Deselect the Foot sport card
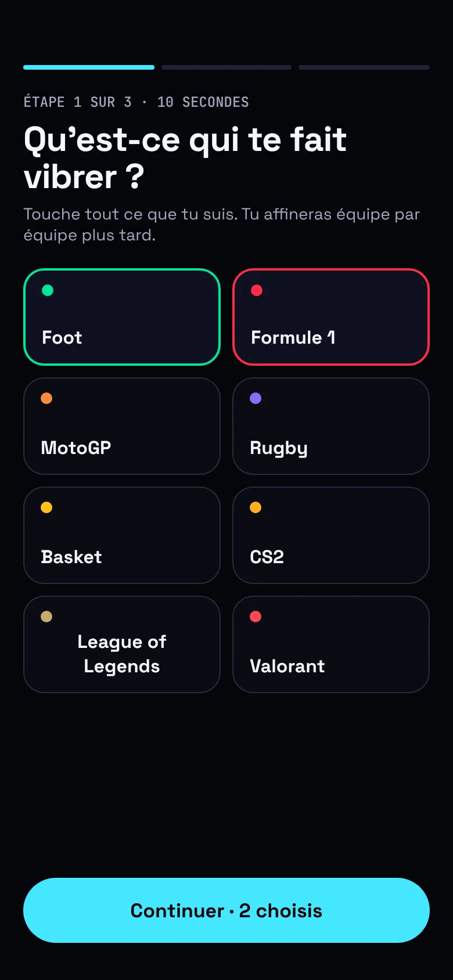Image resolution: width=453 pixels, height=980 pixels. (x=122, y=317)
